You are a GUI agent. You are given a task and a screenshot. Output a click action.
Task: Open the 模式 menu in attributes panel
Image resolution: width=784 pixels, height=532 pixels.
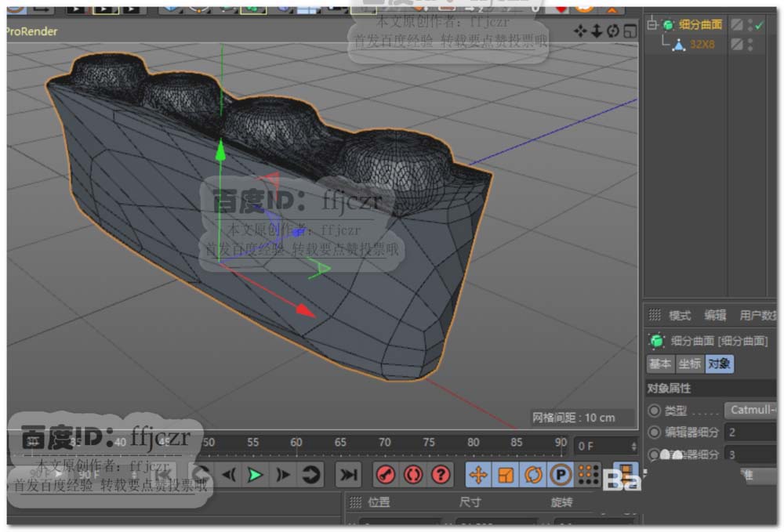click(679, 316)
